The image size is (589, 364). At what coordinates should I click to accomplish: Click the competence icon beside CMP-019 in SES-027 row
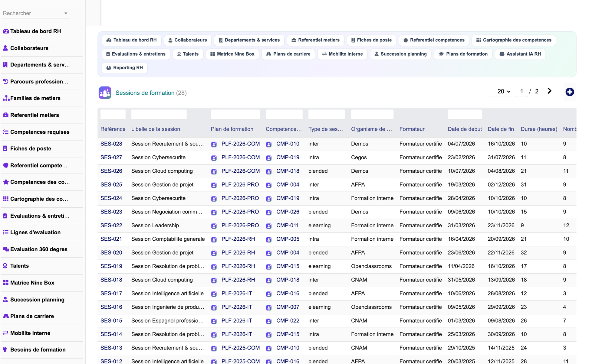pyautogui.click(x=269, y=158)
